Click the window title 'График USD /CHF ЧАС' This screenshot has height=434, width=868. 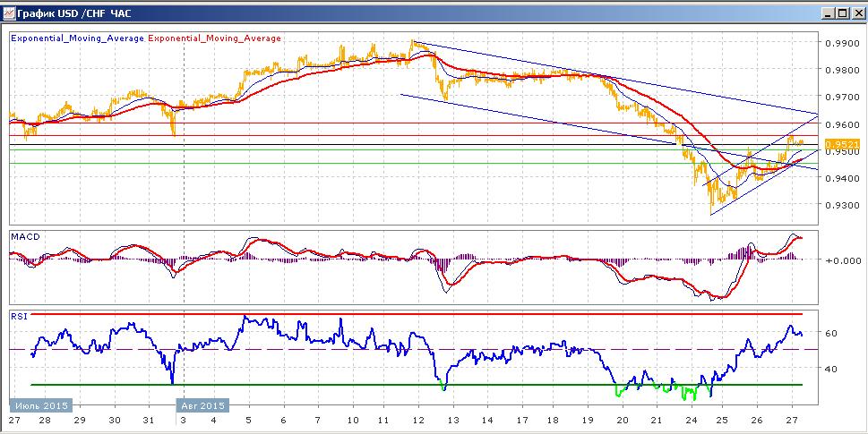(x=74, y=13)
